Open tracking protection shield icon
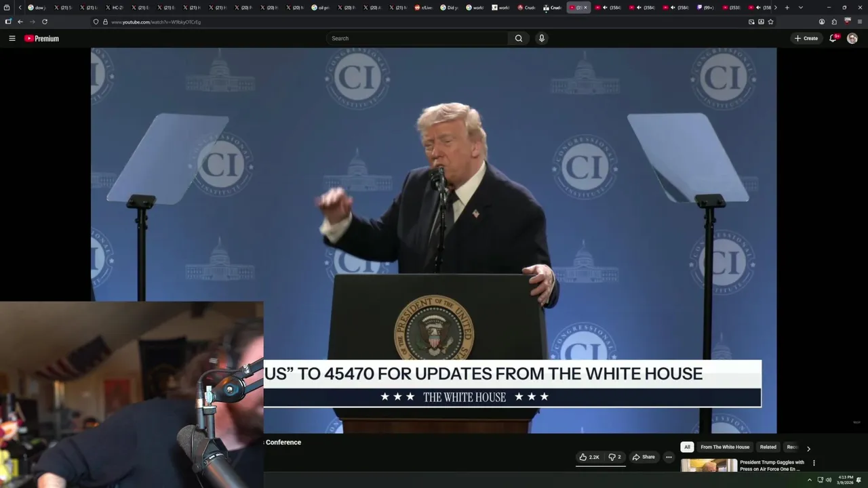 (96, 22)
